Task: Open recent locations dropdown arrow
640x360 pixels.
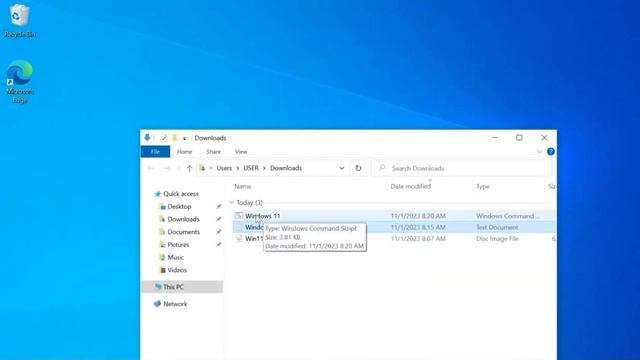Action: (178, 168)
